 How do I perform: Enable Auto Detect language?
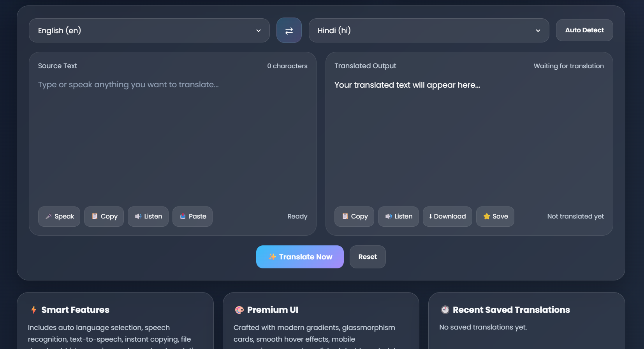pos(584,30)
